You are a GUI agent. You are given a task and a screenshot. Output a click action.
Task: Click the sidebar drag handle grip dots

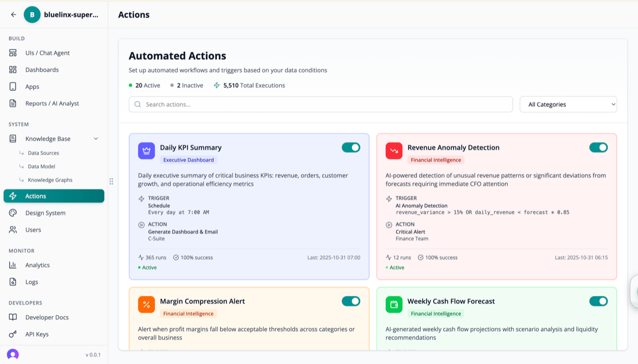[111, 182]
